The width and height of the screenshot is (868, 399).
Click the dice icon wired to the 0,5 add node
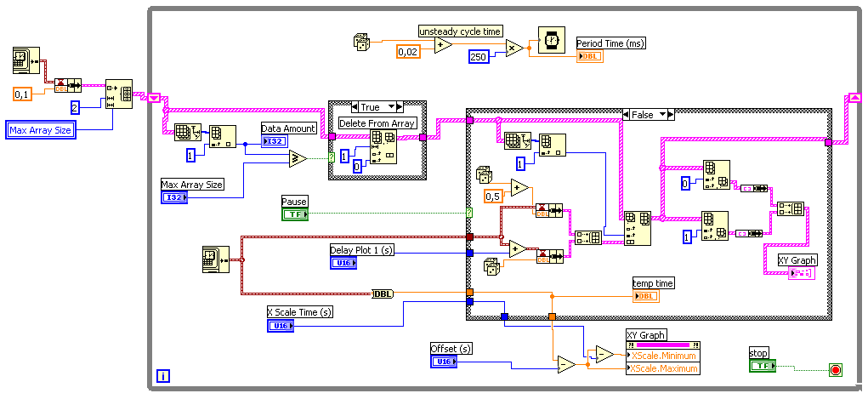coord(485,174)
